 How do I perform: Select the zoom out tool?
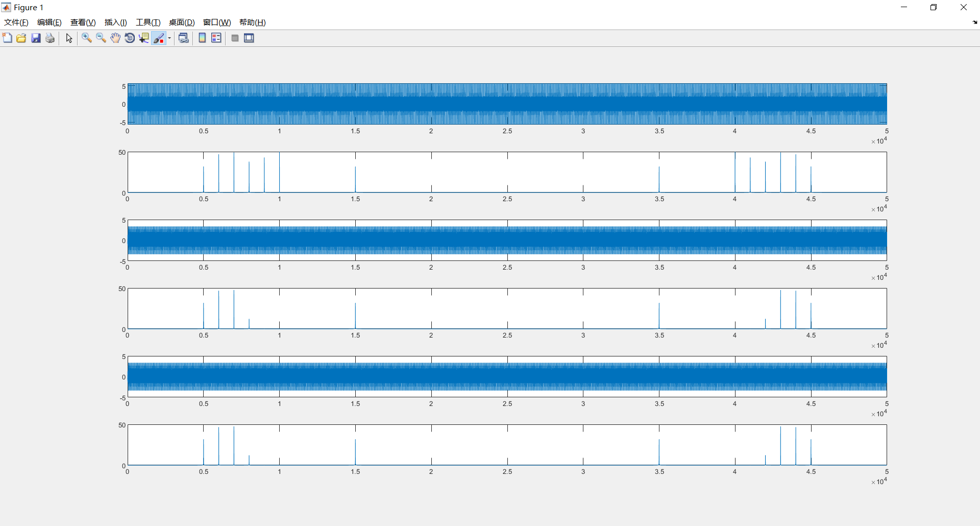point(101,38)
